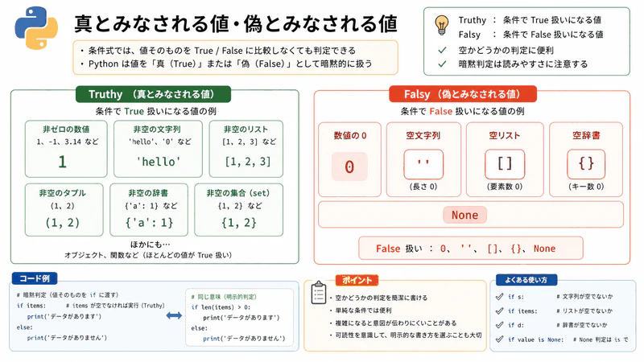
Task: Click the comment '# 文字列が空でないか'
Action: [x=585, y=296]
